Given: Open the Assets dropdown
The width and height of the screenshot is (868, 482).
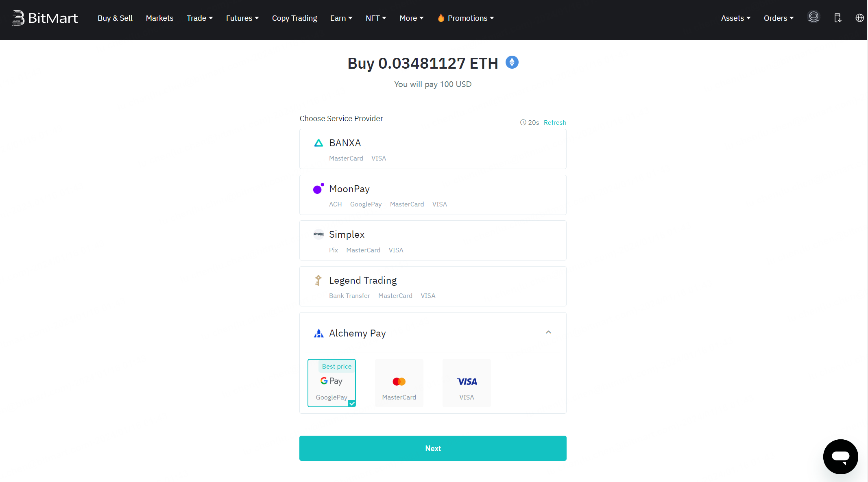Looking at the screenshot, I should coord(736,18).
